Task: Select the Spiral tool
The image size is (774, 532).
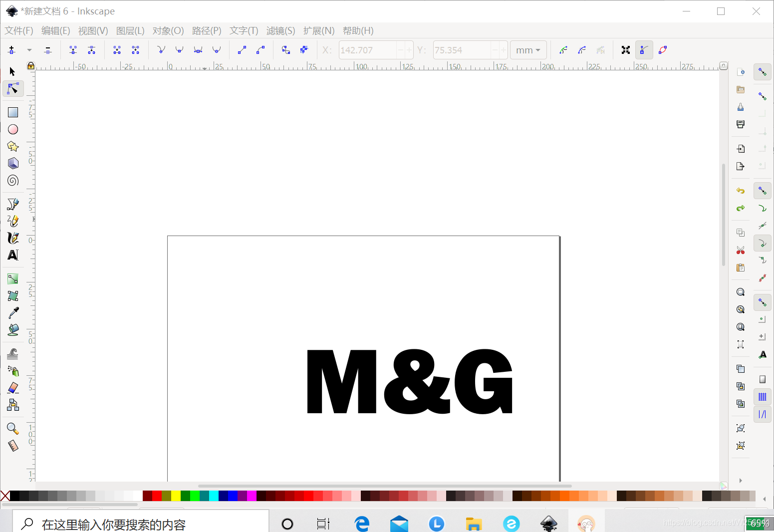Action: point(13,180)
